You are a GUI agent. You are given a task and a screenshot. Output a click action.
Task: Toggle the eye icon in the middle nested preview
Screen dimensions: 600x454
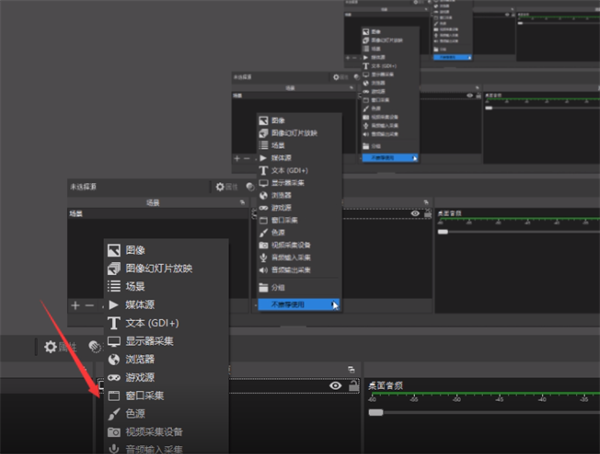(416, 213)
